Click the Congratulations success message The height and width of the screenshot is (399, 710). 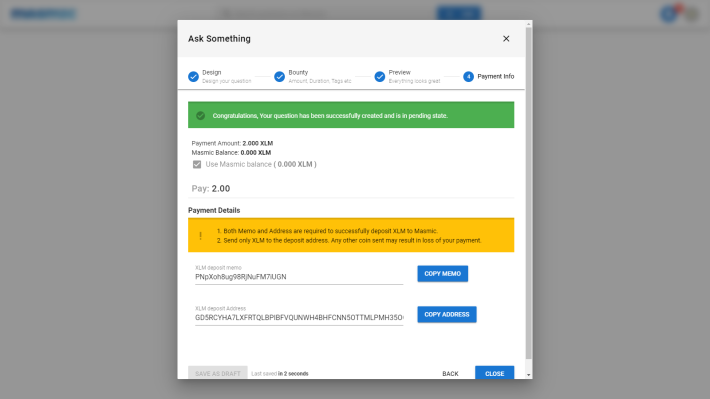click(330, 115)
